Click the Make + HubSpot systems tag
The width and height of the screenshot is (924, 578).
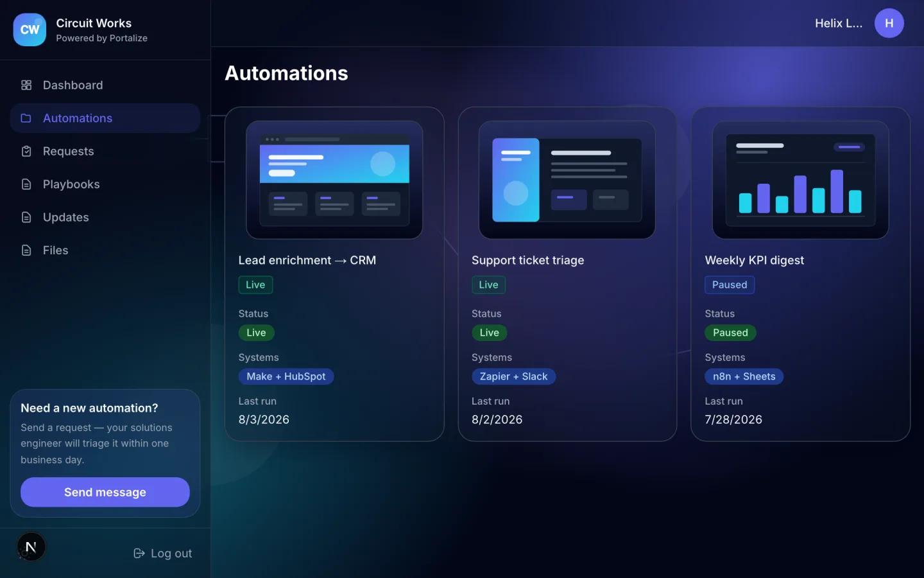(x=286, y=376)
